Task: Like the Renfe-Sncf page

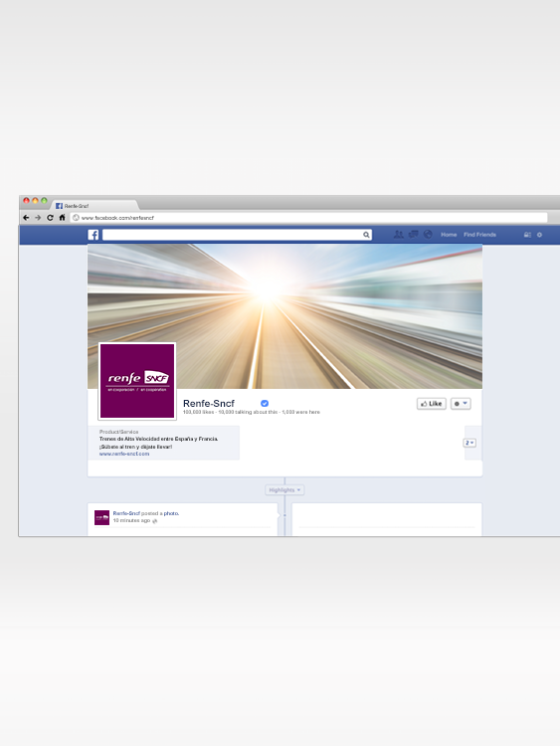Action: click(432, 404)
